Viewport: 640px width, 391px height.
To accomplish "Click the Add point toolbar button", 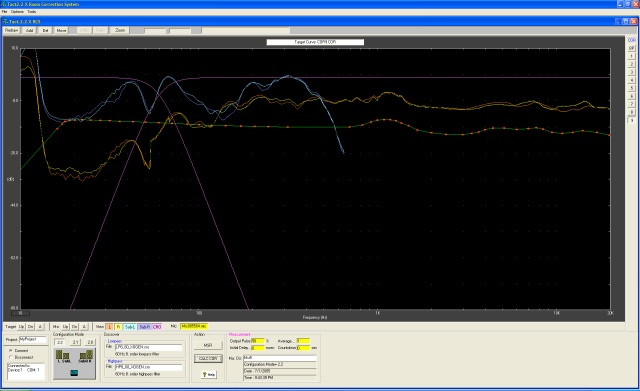I will tap(29, 30).
